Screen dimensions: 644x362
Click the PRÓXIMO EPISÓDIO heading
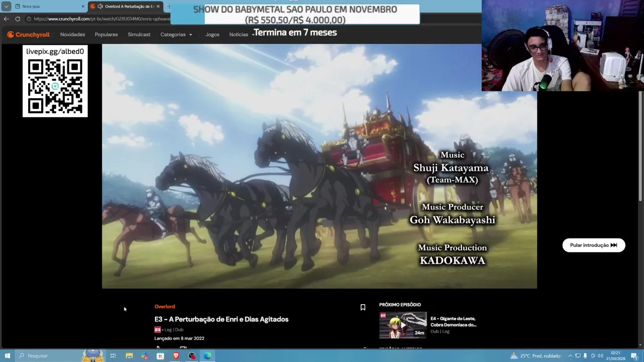(x=400, y=305)
